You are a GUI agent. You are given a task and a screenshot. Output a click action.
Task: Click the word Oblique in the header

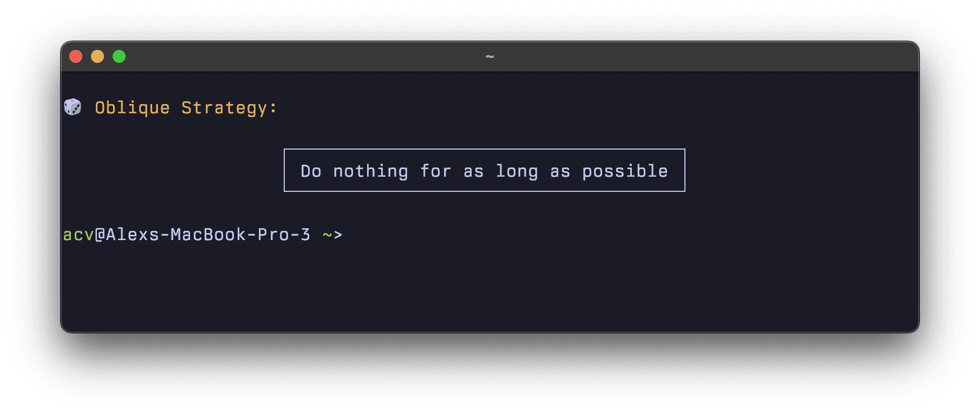132,108
